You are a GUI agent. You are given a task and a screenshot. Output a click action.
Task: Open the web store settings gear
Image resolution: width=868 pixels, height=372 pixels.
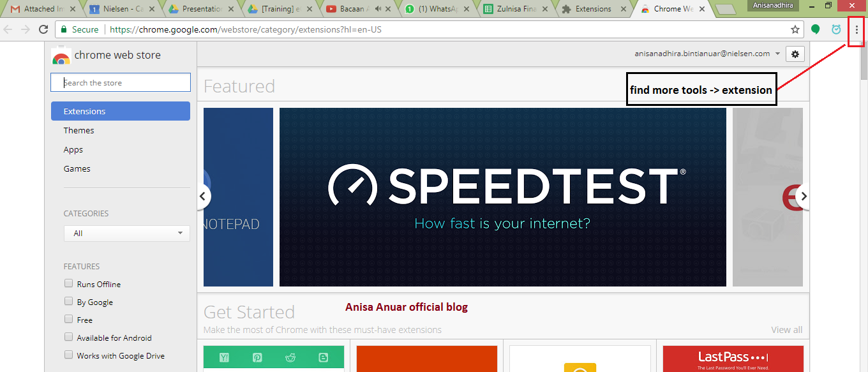pyautogui.click(x=795, y=54)
